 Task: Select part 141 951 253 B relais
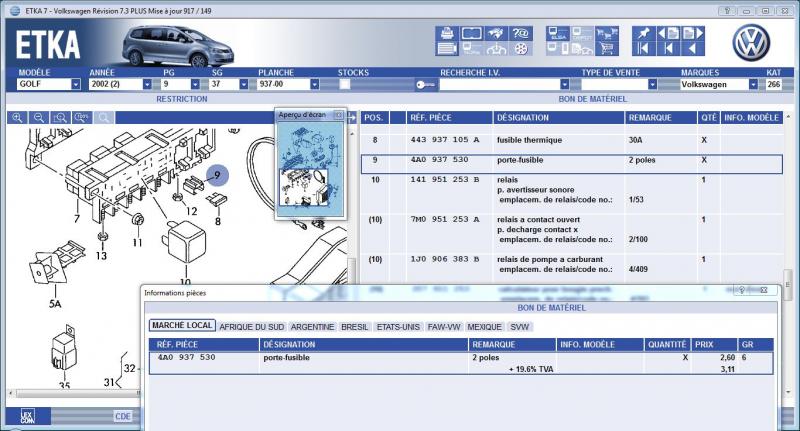click(x=444, y=180)
